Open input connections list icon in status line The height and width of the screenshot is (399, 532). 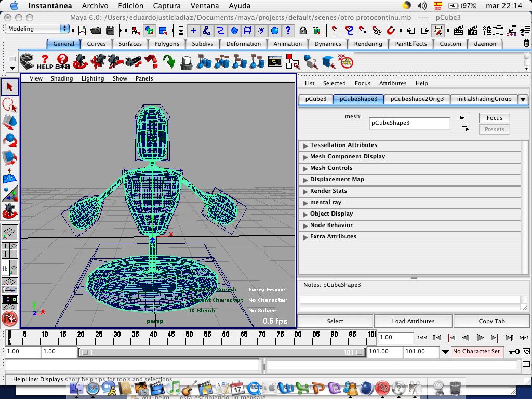click(411, 31)
